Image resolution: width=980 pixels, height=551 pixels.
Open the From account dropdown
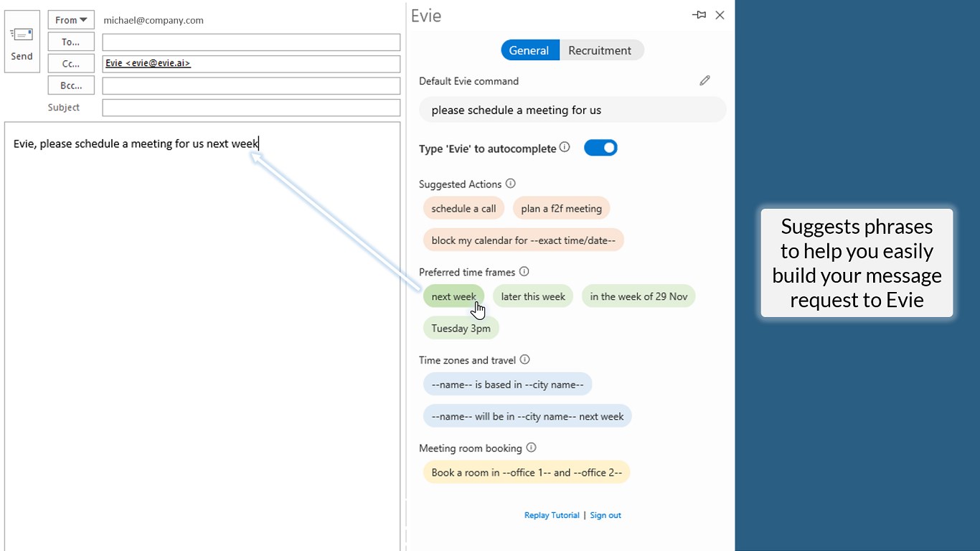(x=71, y=20)
